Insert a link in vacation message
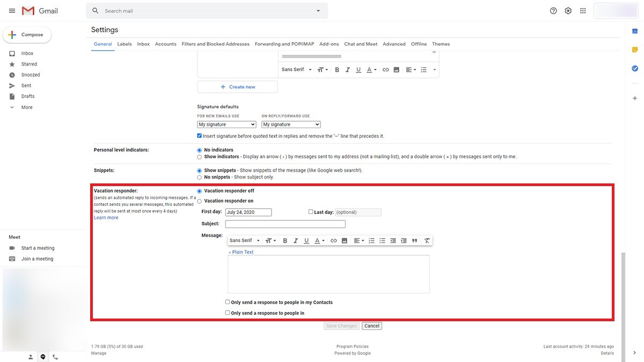Viewport: 644px width, 362px height. coord(333,241)
